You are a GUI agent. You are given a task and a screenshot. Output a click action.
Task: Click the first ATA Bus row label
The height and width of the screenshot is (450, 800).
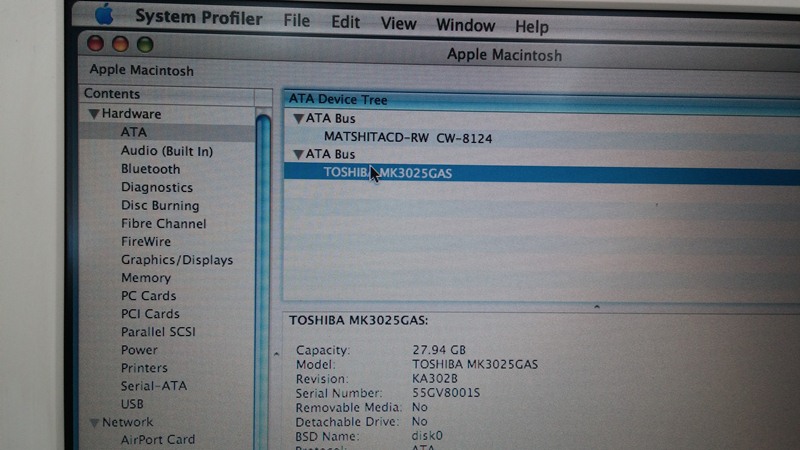point(330,118)
